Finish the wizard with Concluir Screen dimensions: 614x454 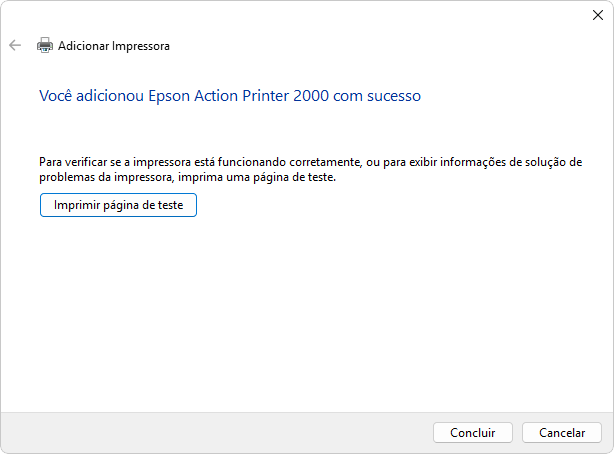pos(473,432)
